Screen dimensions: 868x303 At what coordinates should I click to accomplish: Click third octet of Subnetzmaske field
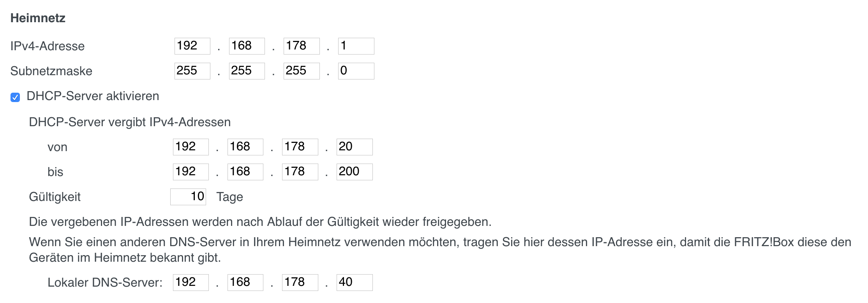coord(301,71)
